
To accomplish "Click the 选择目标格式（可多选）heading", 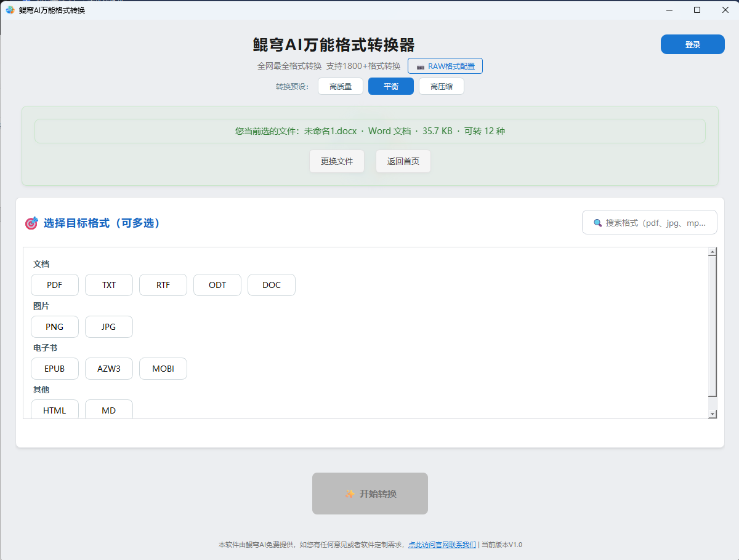I will click(x=102, y=223).
